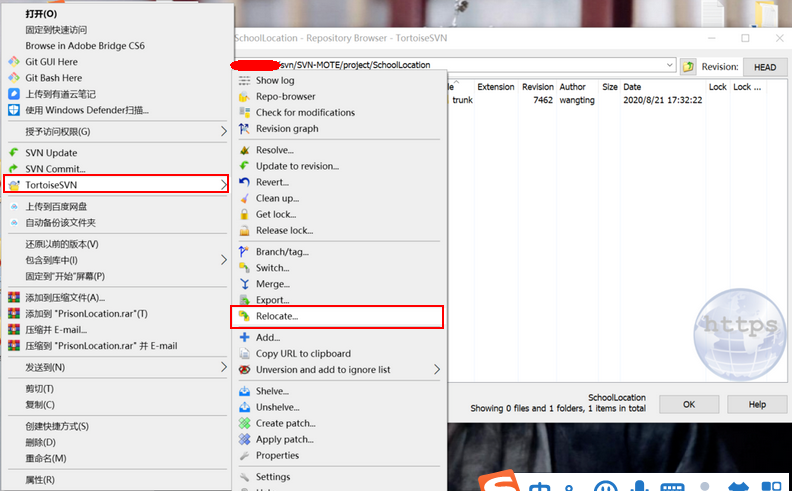The image size is (792, 491).
Task: Click the repository URL input field
Action: pyautogui.click(x=454, y=65)
